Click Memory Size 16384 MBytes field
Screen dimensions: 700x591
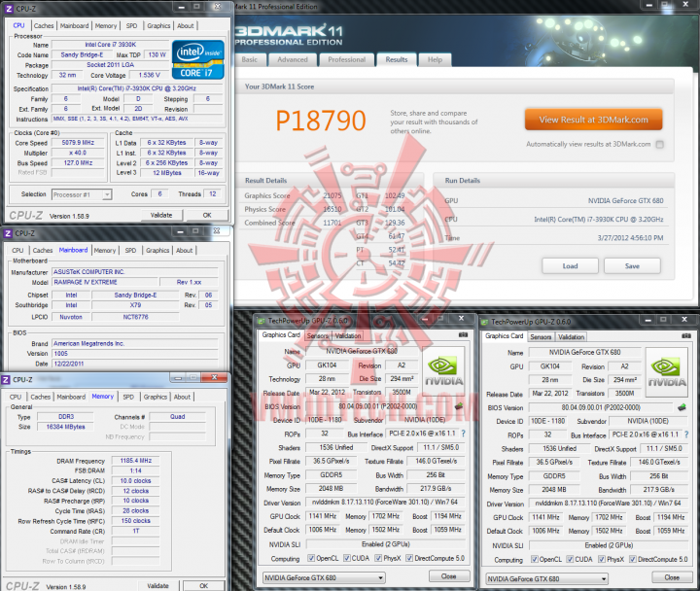[66, 427]
